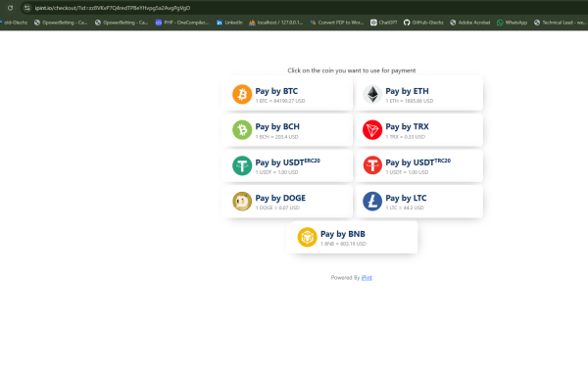Select Pay by USDT ERC20
Screen dimensions: 588x369
pos(287,165)
